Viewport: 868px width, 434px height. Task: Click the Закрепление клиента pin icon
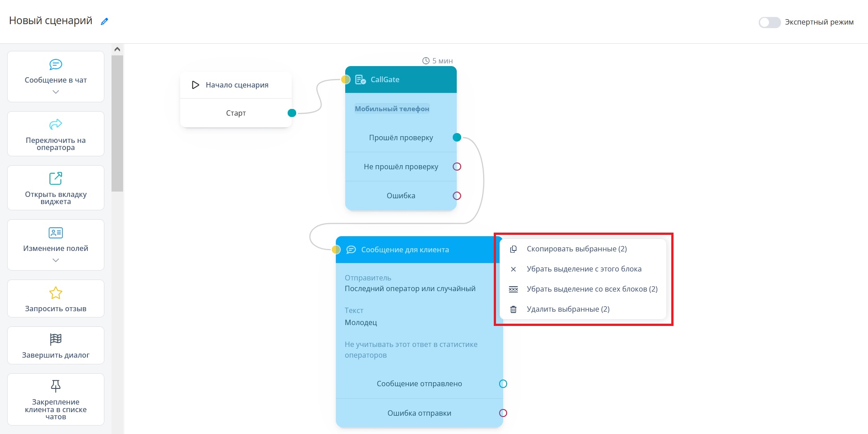pos(56,386)
